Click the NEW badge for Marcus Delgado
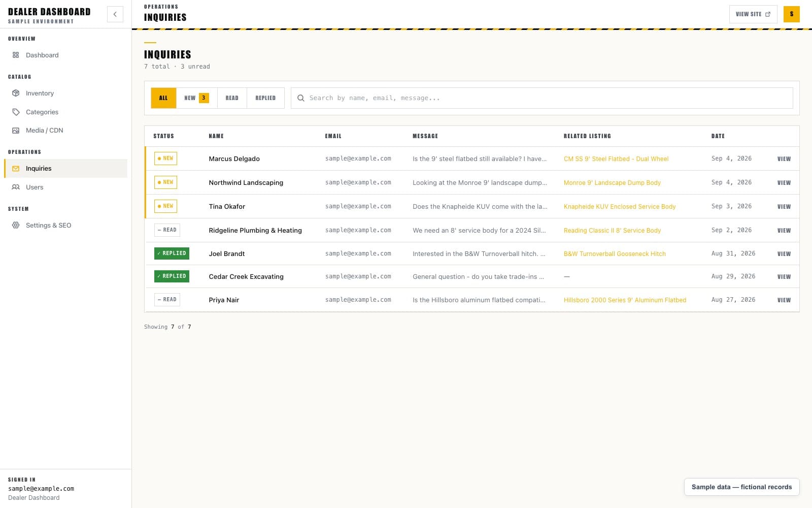This screenshot has width=812, height=508. 165,158
